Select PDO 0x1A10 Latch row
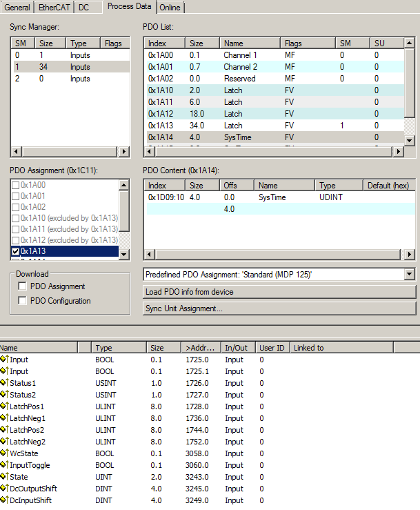Viewport: 420px width, 510px height. 274,90
